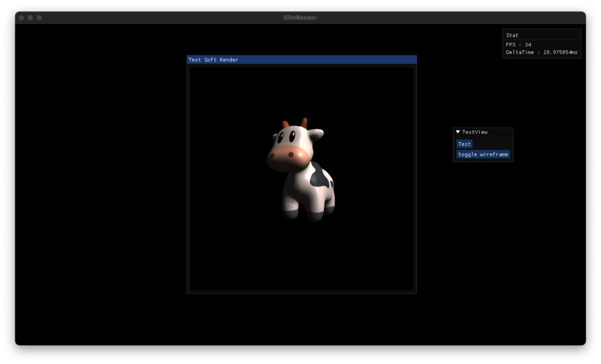Click the TestView panel title text
The width and height of the screenshot is (601, 364).
[475, 132]
